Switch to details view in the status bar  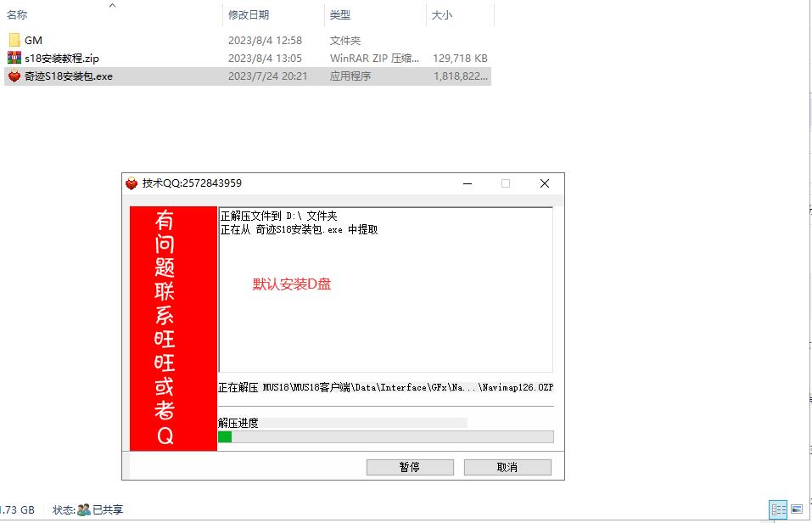tap(777, 509)
